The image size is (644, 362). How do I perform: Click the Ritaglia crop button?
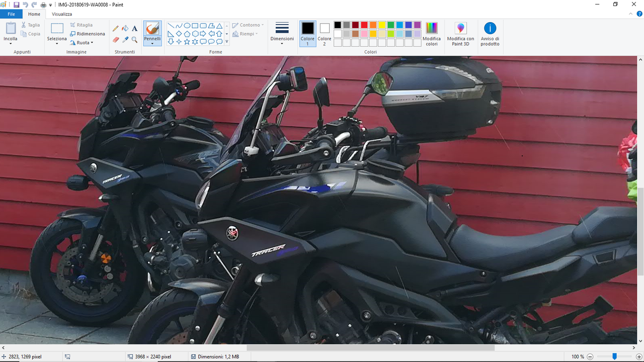82,25
